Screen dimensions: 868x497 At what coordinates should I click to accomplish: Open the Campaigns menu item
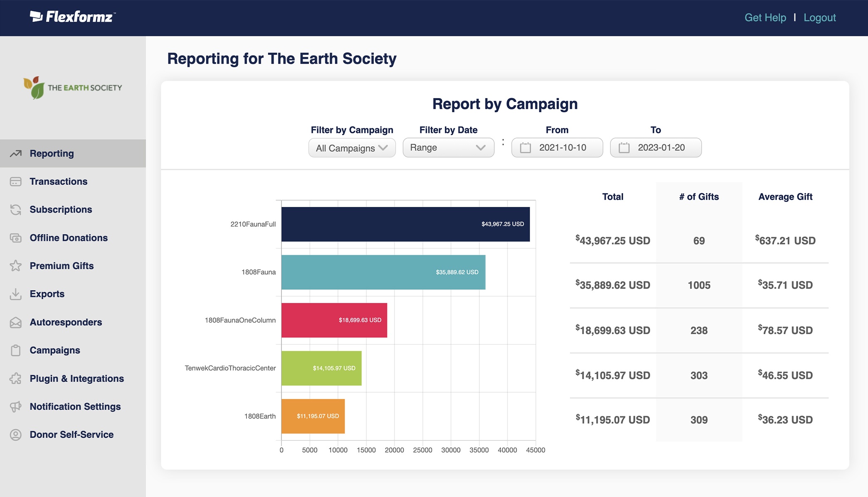(x=55, y=350)
